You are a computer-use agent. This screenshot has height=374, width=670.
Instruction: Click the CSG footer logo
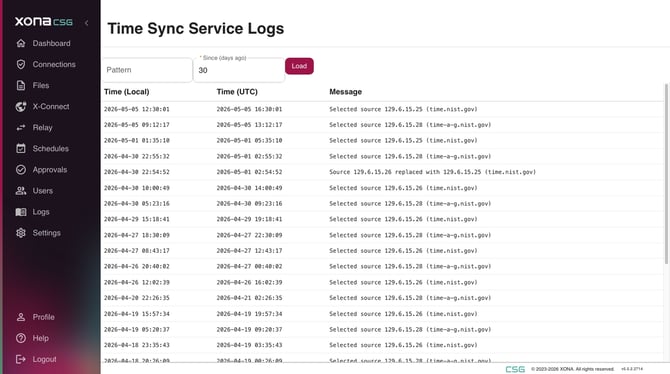pos(515,369)
